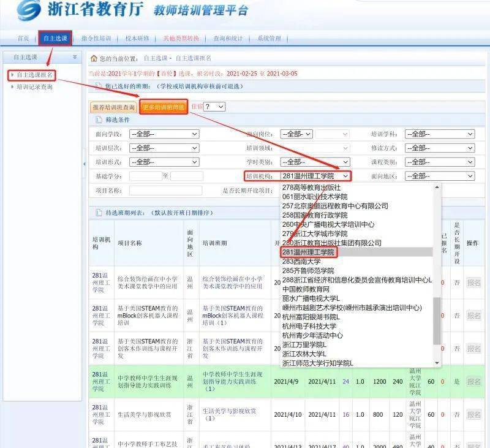
Task: Click the document icon beside 待选班期列表
Action: pos(99,213)
